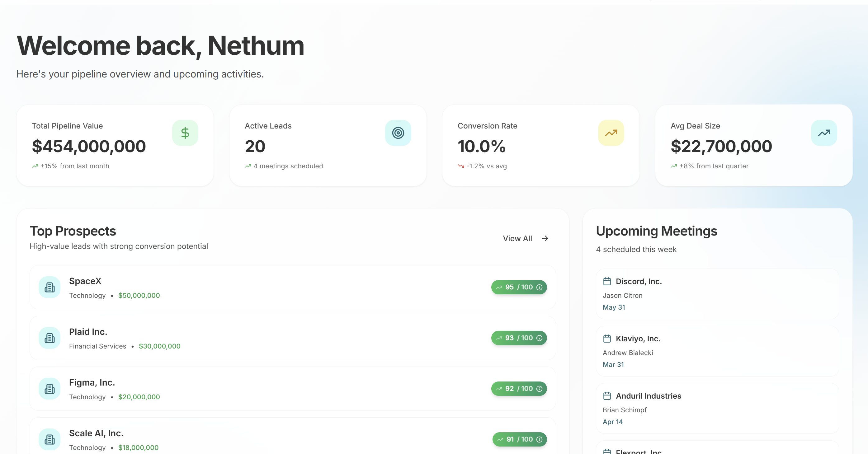Click the yellow Conversion Rate trend icon
Screen dimensions: 868x454
tap(611, 133)
